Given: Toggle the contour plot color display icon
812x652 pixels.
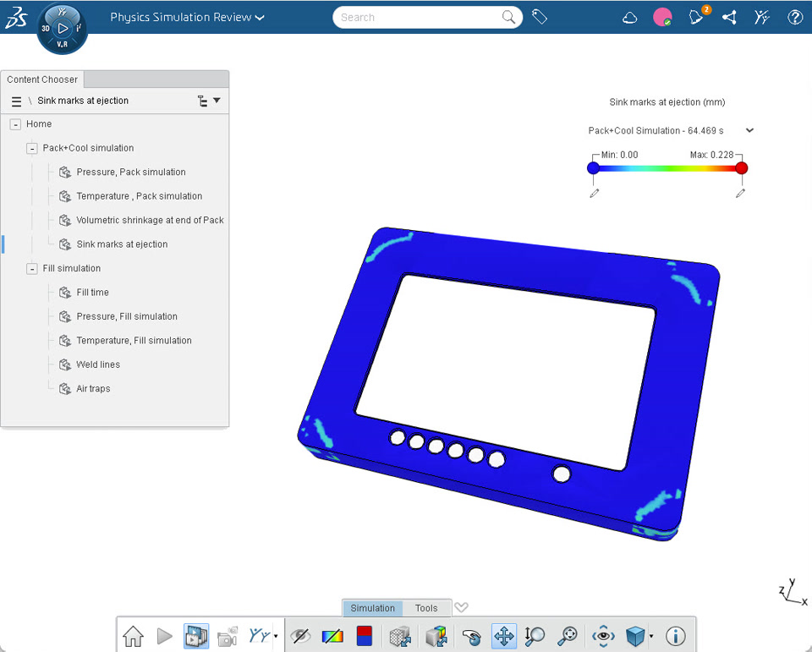Looking at the screenshot, I should coord(332,636).
